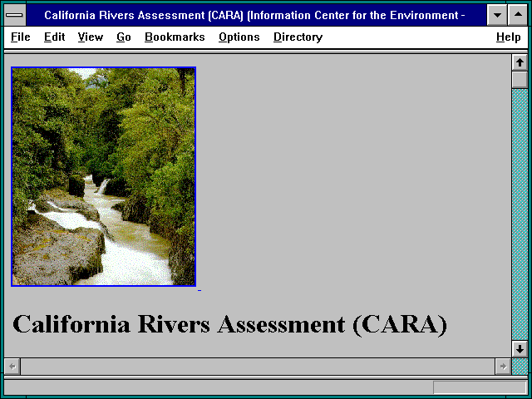Open the Options menu
This screenshot has width=532, height=399.
click(239, 37)
